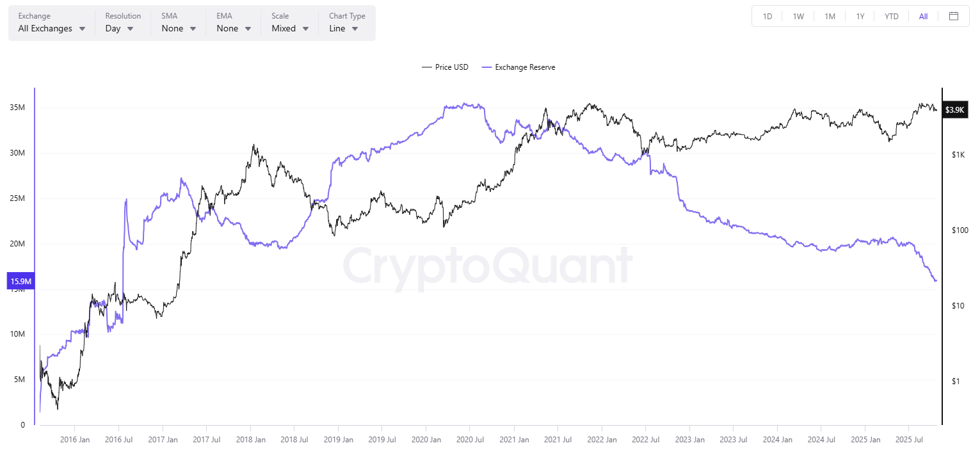The height and width of the screenshot is (450, 980).
Task: Click the chevron next to All Exchanges
Action: point(83,28)
